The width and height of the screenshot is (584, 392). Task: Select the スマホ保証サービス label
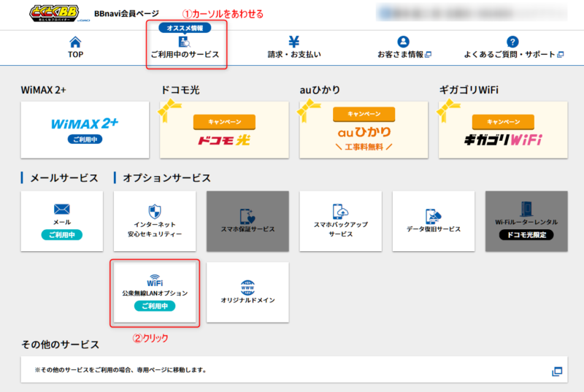click(x=247, y=229)
